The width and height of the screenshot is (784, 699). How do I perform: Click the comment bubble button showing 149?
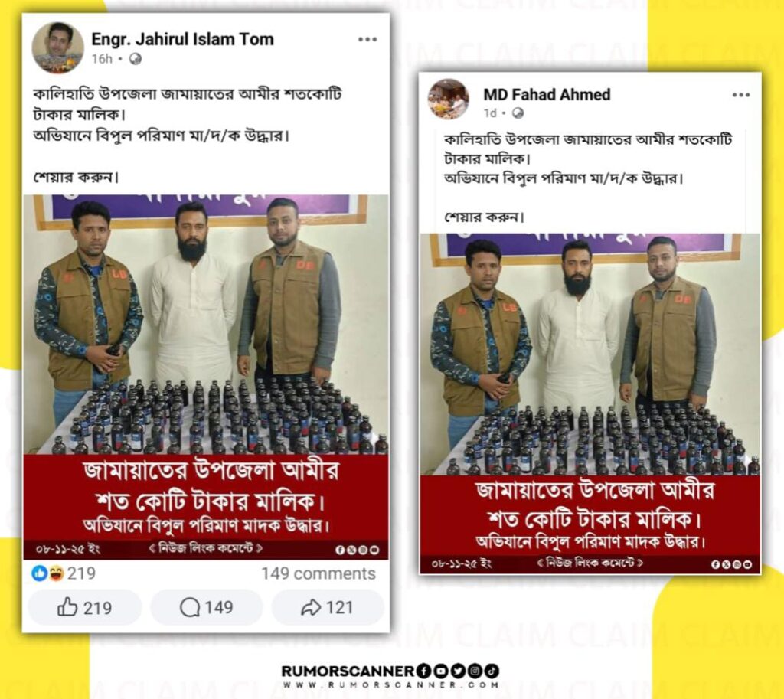pos(206,607)
